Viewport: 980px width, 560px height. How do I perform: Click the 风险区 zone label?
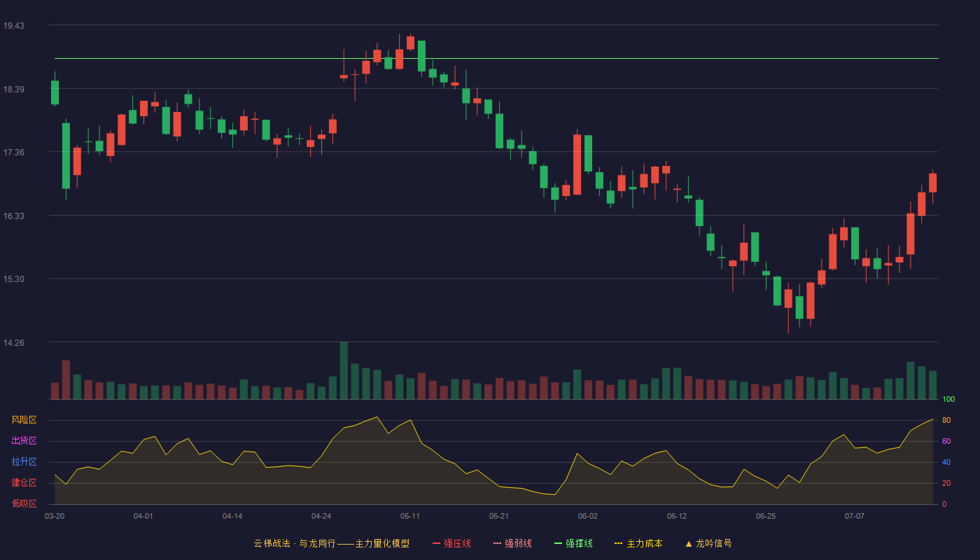tap(24, 420)
